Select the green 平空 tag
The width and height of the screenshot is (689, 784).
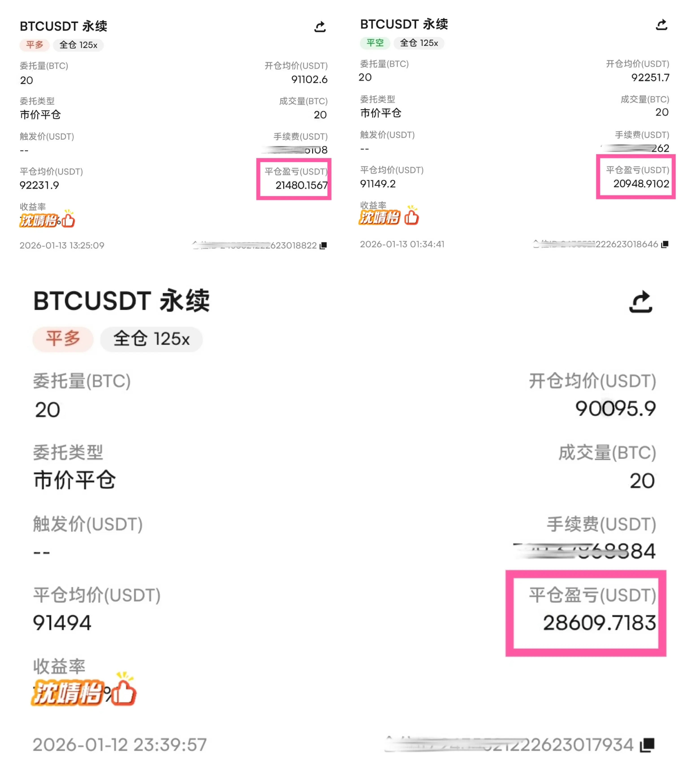click(374, 43)
